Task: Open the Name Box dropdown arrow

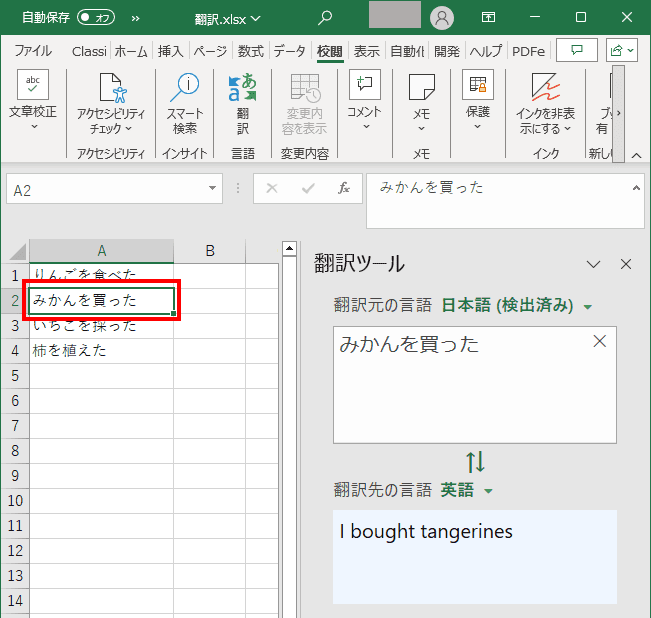Action: (212, 188)
